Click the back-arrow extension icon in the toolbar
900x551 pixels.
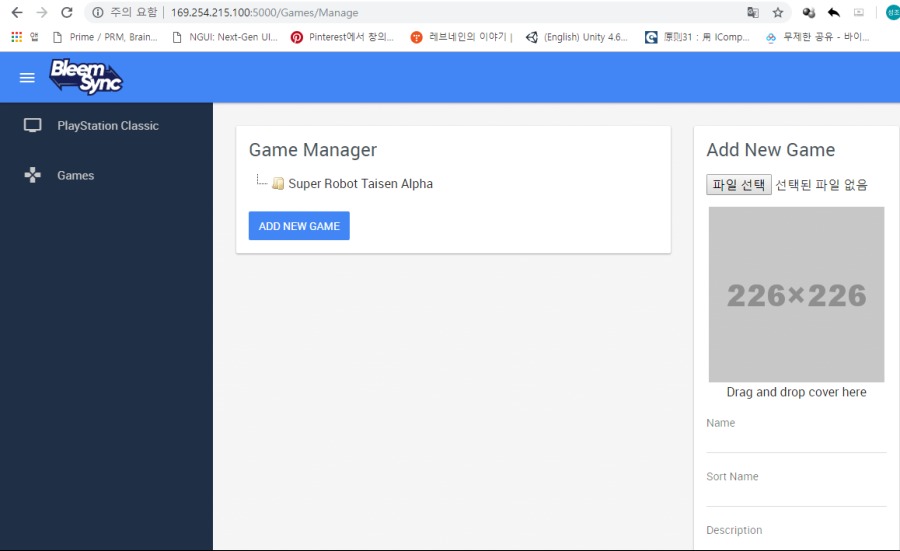(x=833, y=12)
